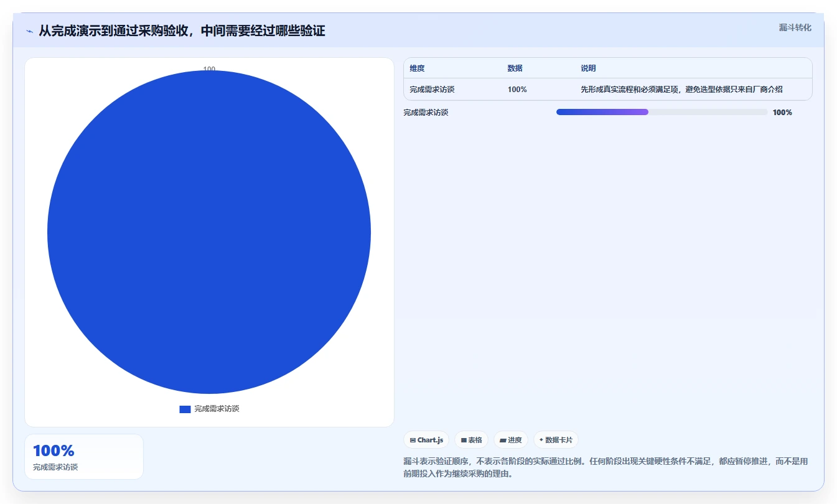The image size is (837, 504).
Task: Click the 完成需求访谈 progress bar
Action: point(662,112)
